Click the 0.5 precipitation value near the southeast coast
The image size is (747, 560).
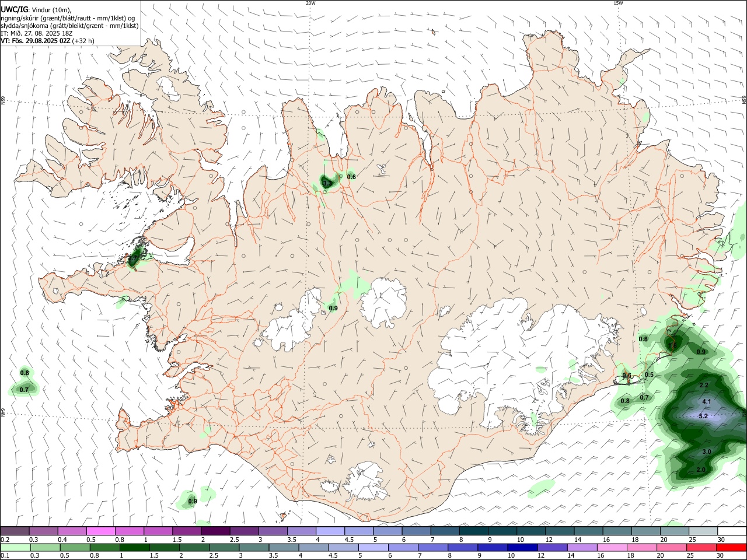(650, 374)
